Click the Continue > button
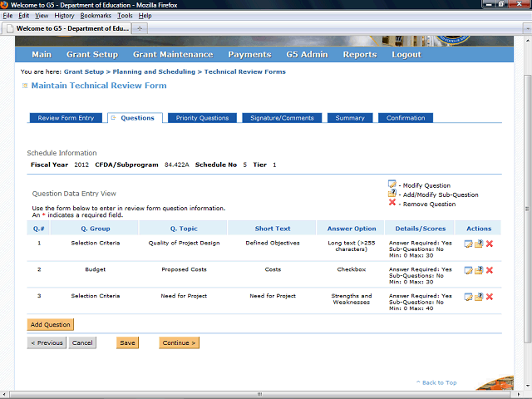Viewport: 532px width, 399px height. [x=180, y=342]
